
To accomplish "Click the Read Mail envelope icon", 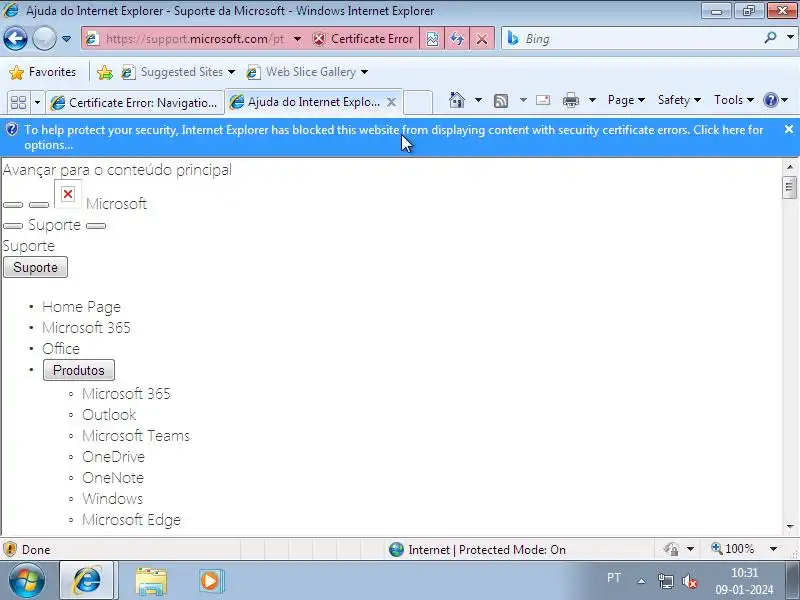I will coord(543,100).
